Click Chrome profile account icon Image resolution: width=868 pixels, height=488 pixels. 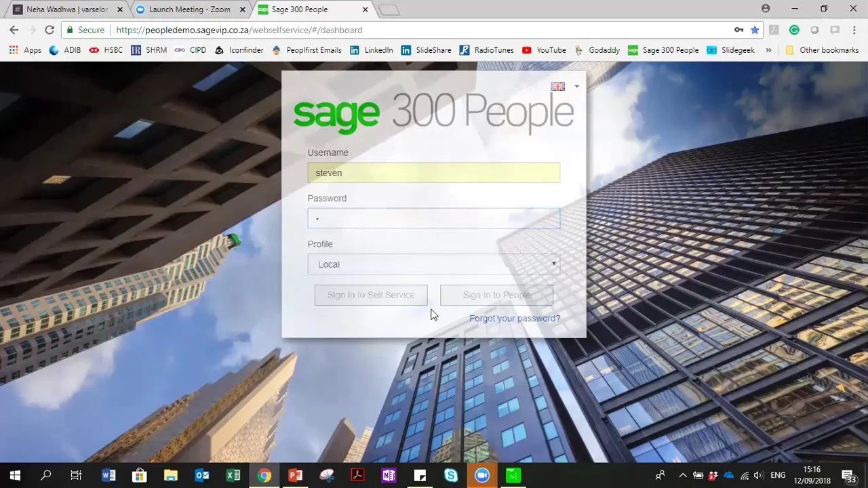click(766, 9)
